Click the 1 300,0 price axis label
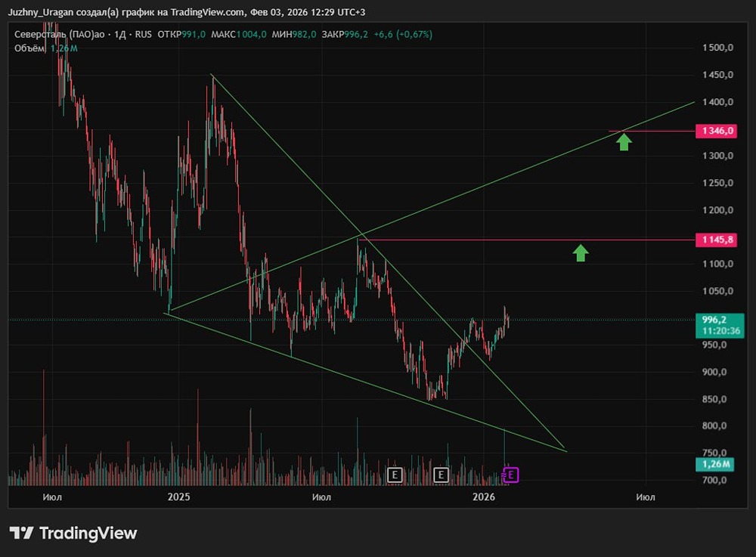The image size is (756, 557). click(x=717, y=156)
